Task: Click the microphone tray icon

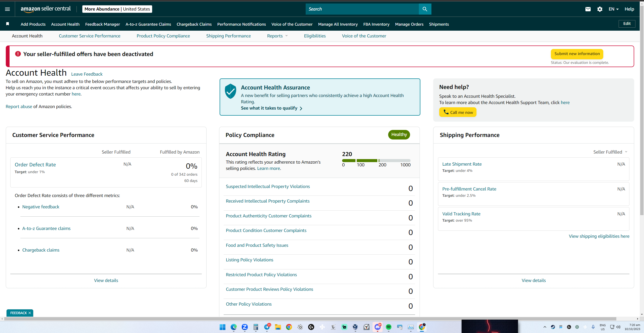Action: pos(593,327)
